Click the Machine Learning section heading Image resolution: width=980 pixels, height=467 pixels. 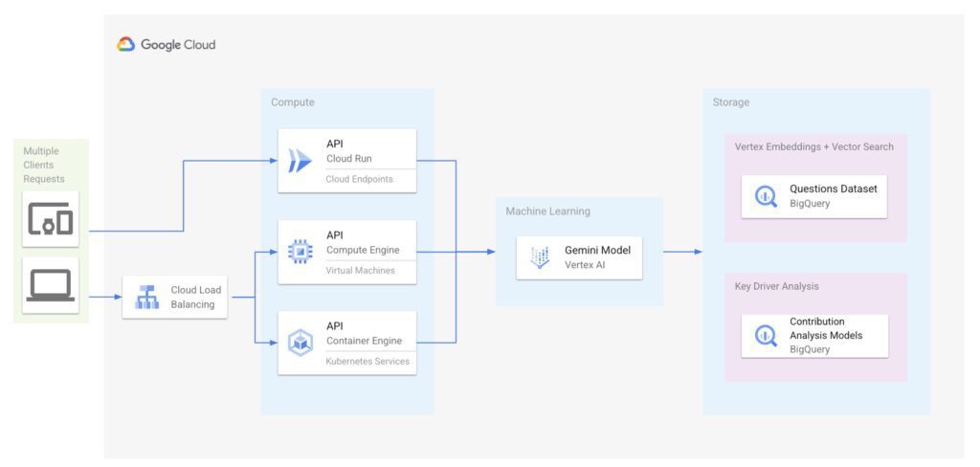coord(547,211)
